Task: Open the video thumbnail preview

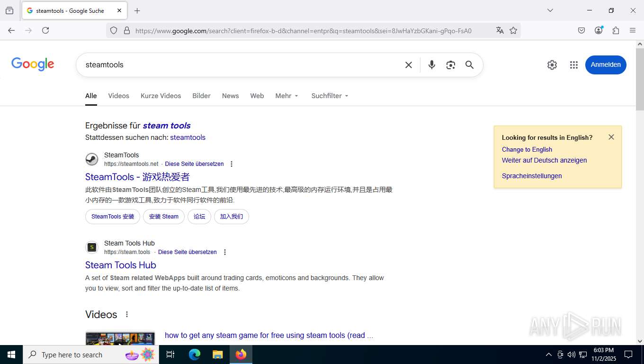Action: click(120, 338)
